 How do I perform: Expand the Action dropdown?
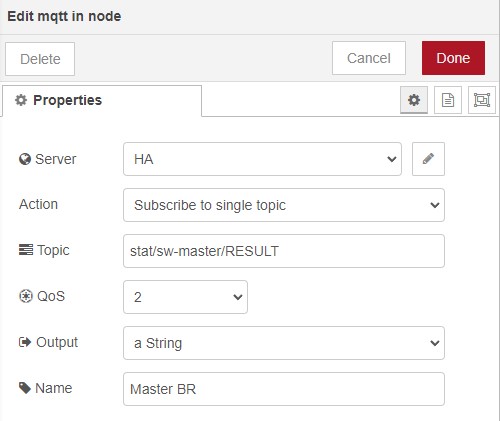pos(284,205)
